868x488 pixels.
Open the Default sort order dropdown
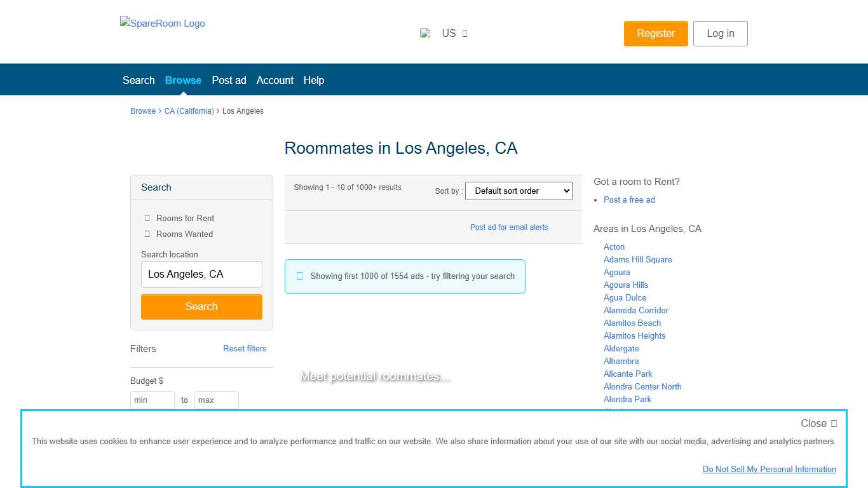pos(519,191)
